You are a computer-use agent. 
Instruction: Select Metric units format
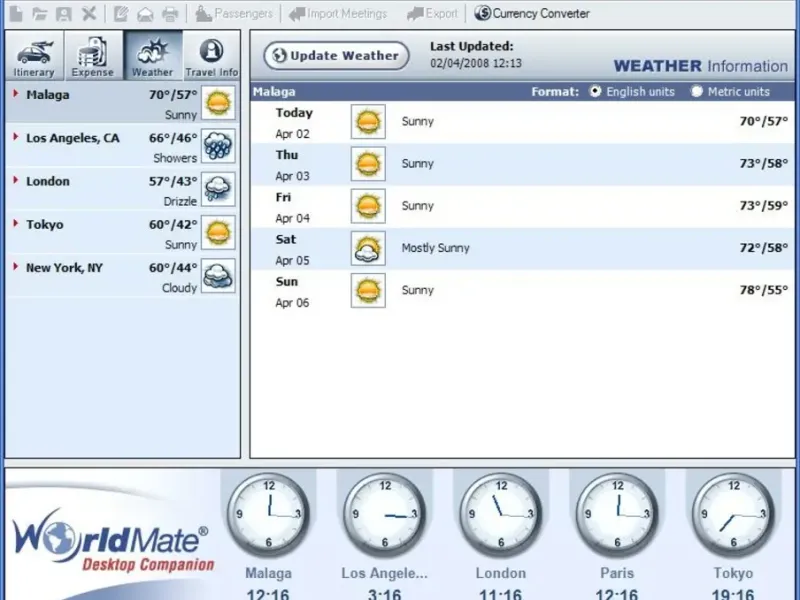[697, 91]
